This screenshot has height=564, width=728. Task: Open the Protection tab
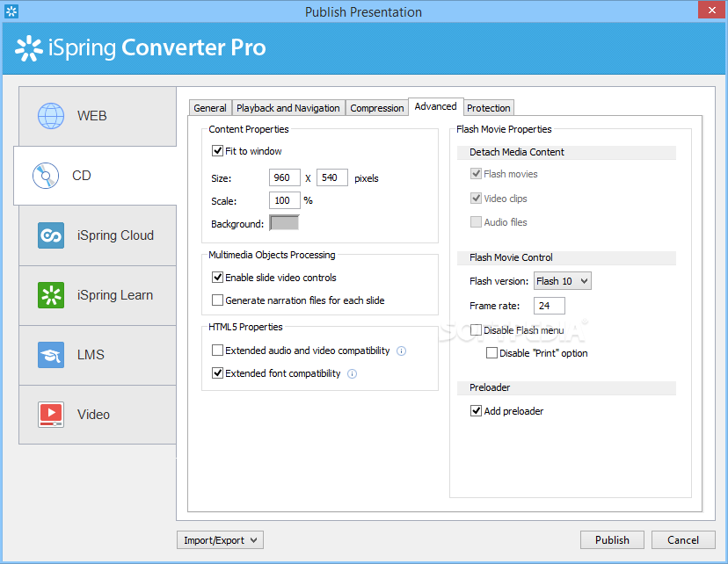pyautogui.click(x=489, y=108)
